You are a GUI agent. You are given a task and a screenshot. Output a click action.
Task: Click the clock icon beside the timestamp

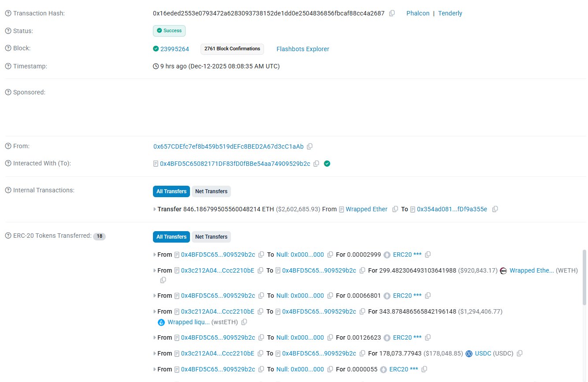(x=155, y=66)
